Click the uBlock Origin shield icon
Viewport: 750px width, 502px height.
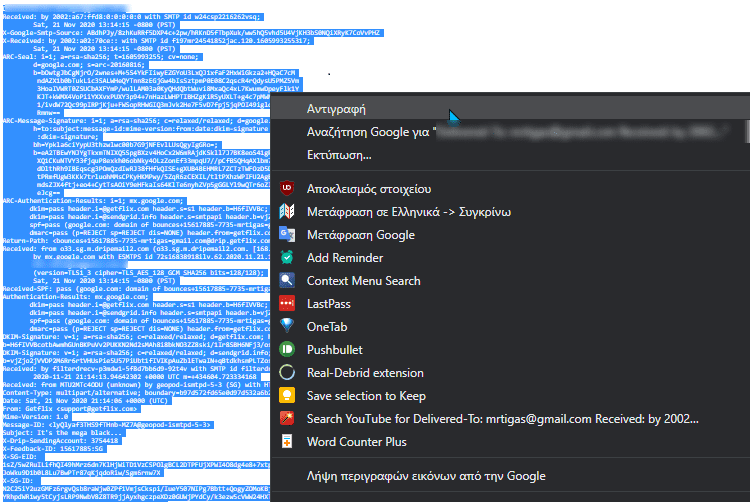click(x=287, y=188)
